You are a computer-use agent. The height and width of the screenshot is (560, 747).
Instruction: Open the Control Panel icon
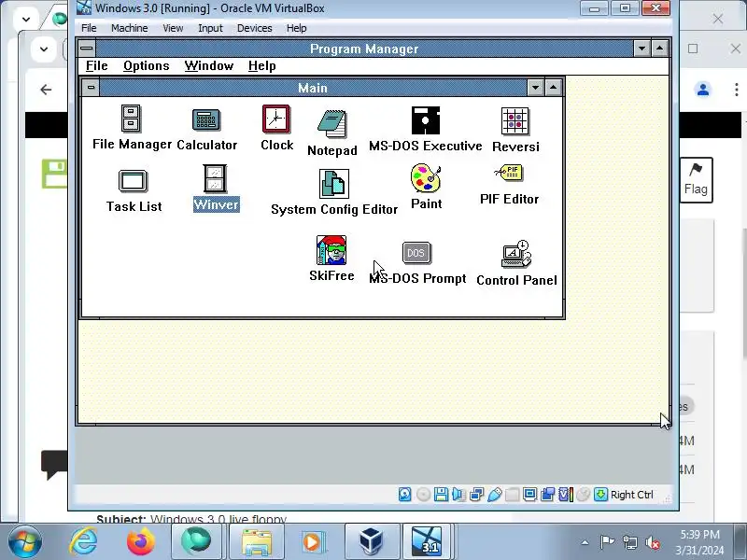point(516,254)
